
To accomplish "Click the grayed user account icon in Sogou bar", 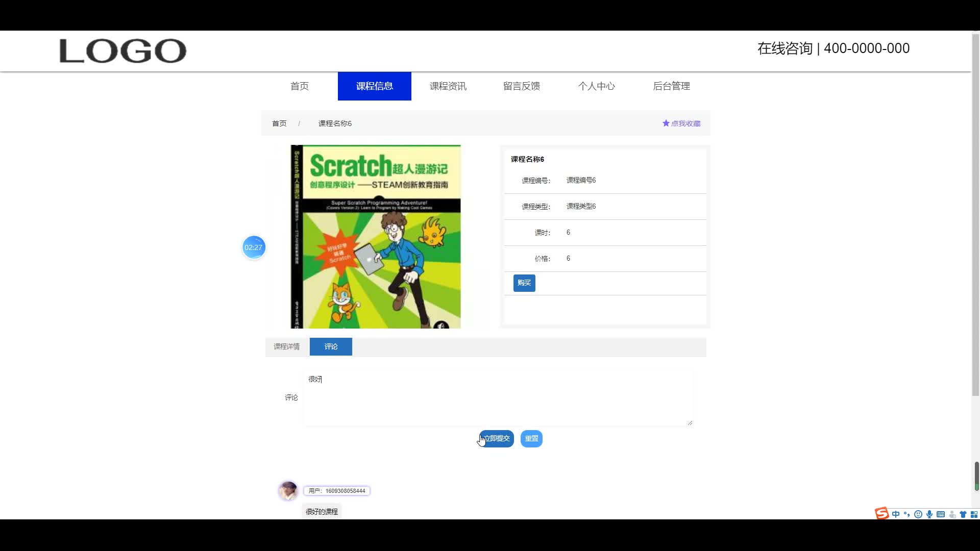I will (952, 514).
